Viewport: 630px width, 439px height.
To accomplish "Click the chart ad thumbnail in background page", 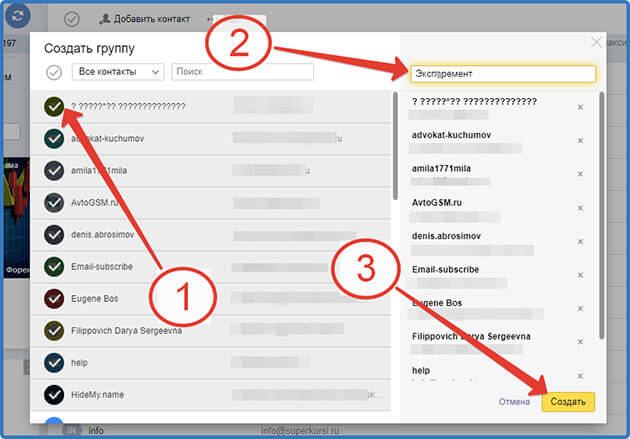I will coord(16,217).
